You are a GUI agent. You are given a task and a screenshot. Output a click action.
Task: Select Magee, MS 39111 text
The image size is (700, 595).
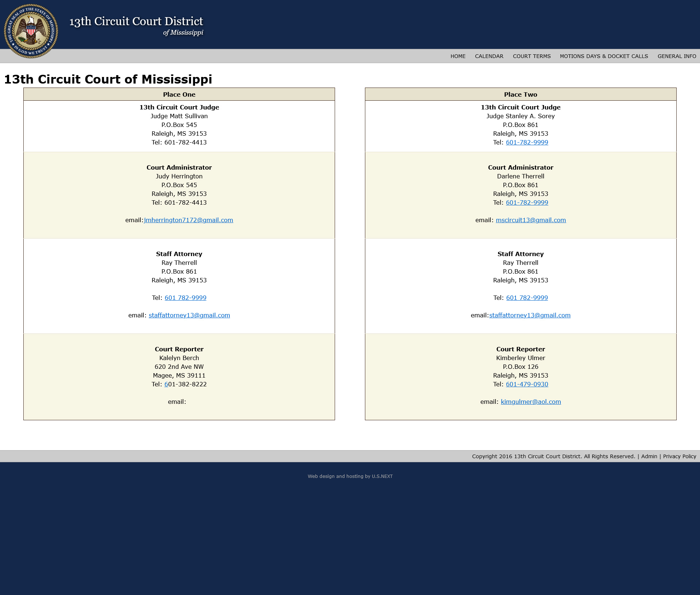tap(179, 375)
